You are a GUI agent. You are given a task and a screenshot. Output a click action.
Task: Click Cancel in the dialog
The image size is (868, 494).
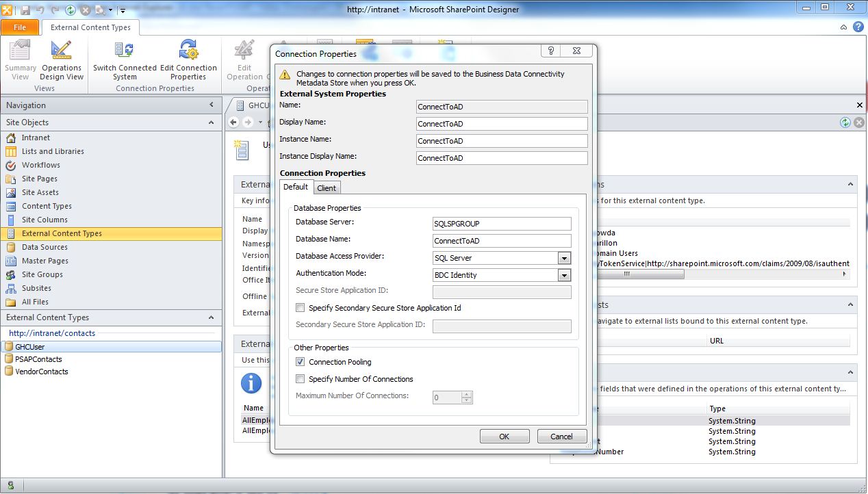point(561,436)
